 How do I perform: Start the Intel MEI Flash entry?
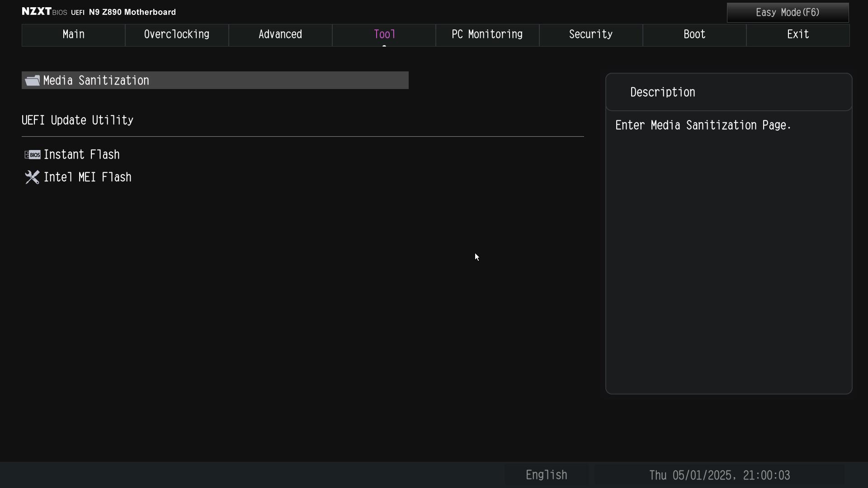pos(88,177)
